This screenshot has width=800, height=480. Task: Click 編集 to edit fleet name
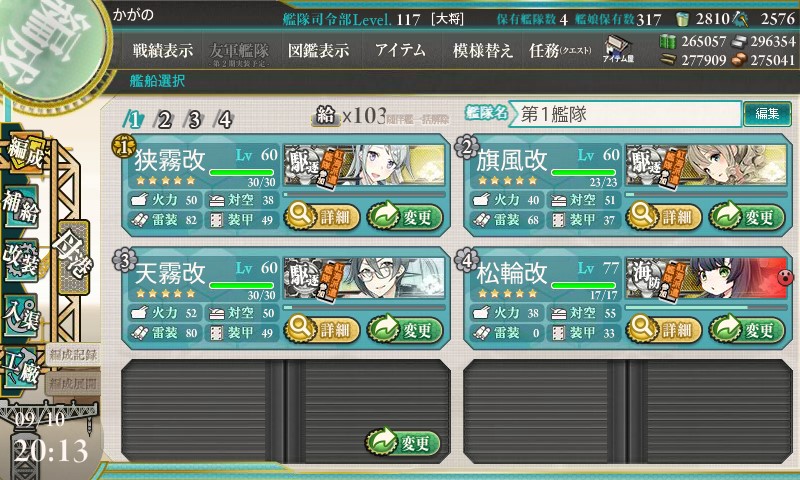pos(767,113)
